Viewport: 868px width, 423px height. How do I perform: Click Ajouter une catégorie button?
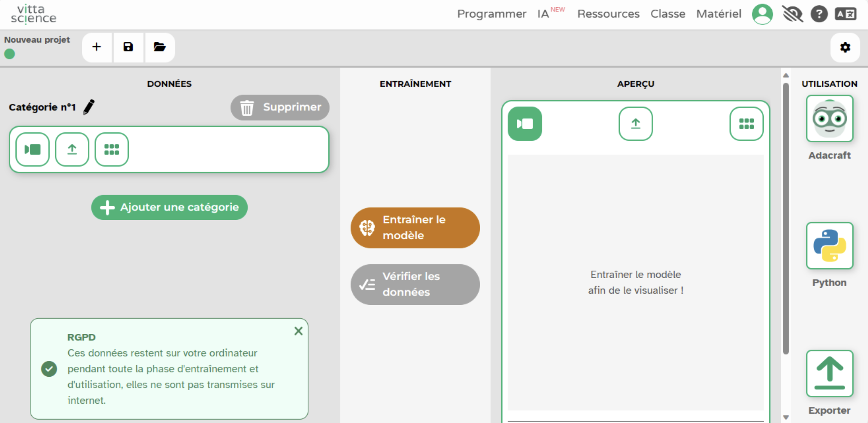(169, 207)
